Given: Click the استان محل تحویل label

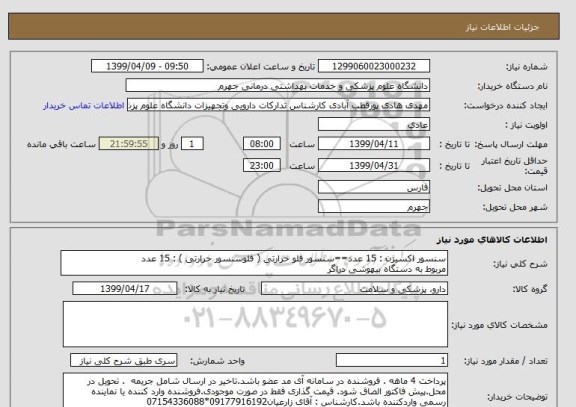Looking at the screenshot, I should pos(512,188).
